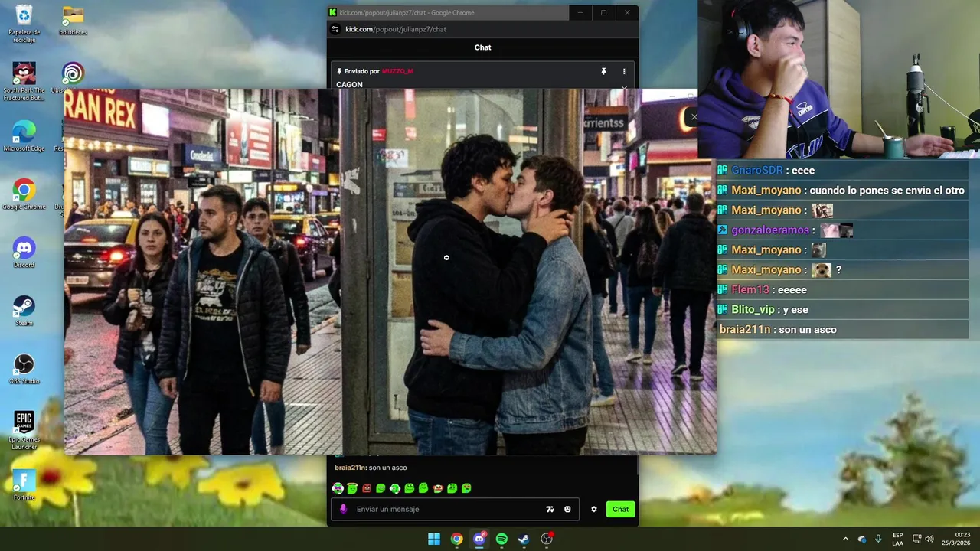Click 'GnaroSDR : eeee' in overlay chat
The height and width of the screenshot is (551, 980).
click(x=773, y=170)
